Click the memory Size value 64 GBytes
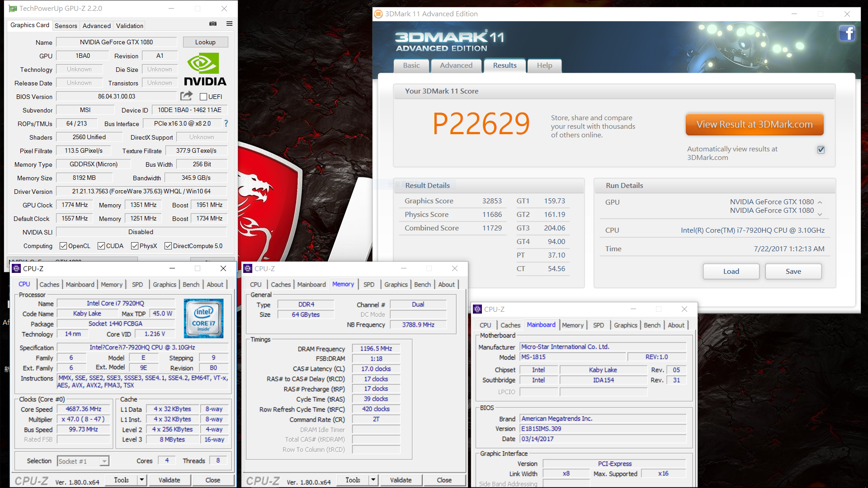This screenshot has width=868, height=488. point(306,314)
